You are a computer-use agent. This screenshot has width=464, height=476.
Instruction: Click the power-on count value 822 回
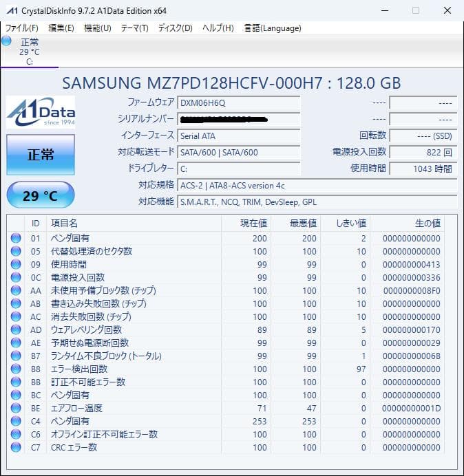[x=423, y=152]
